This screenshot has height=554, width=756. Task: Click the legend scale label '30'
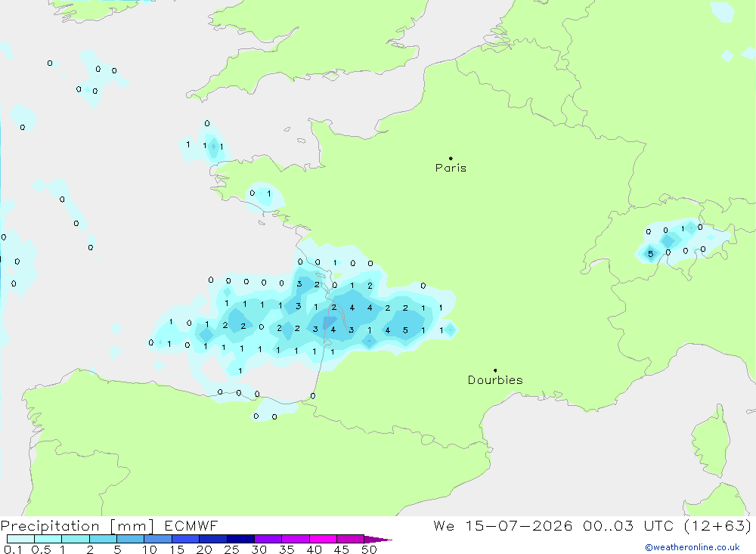coord(259,549)
